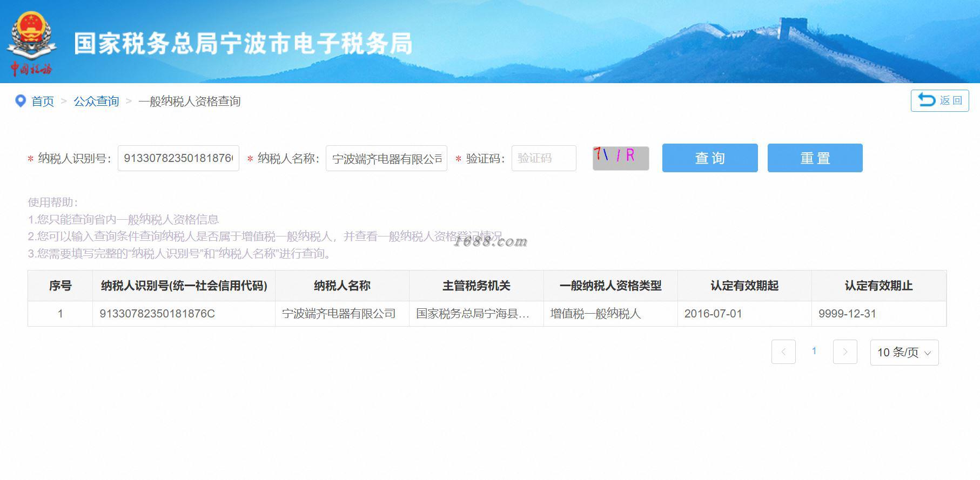Click the 认定有效期起 column header
This screenshot has height=480, width=980.
[x=744, y=286]
